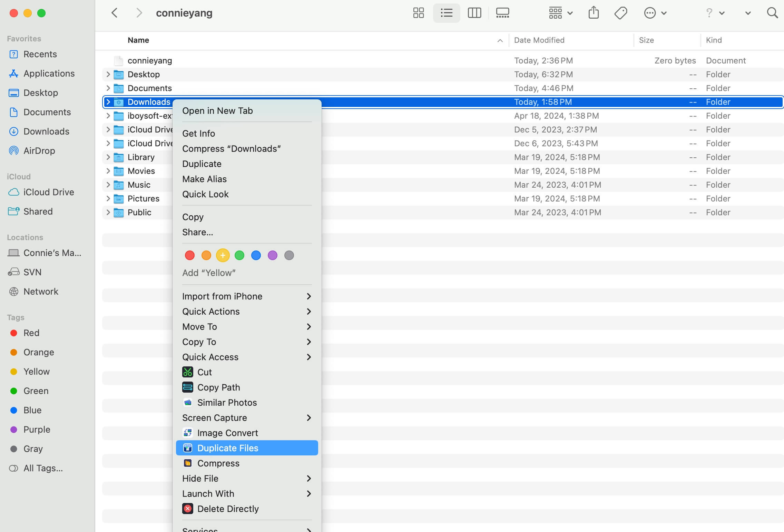Screen dimensions: 784x532
Task: Open All Tags in the sidebar
Action: point(42,468)
